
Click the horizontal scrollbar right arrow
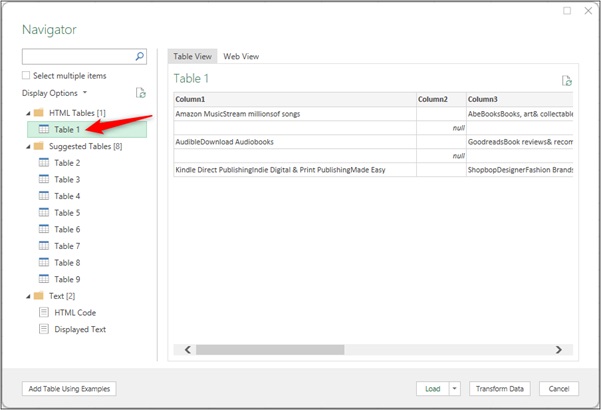pos(558,350)
